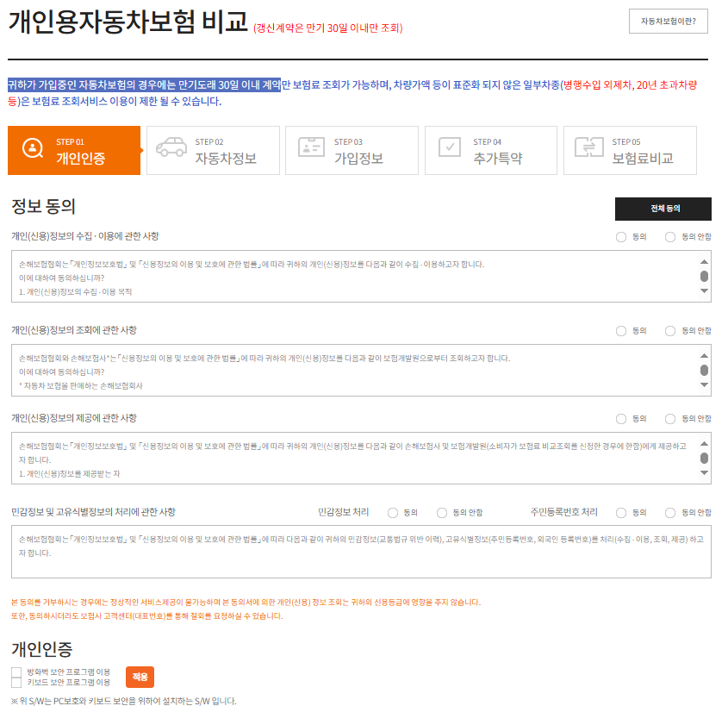This screenshot has width=728, height=706.
Task: Open the STEP 04 추가특약 step
Action: [x=491, y=151]
